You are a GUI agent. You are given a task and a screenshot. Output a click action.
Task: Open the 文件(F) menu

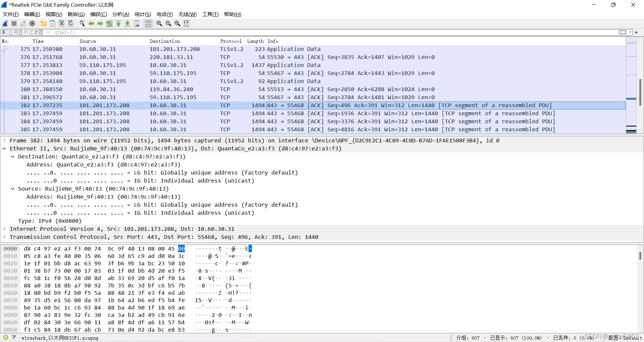pyautogui.click(x=11, y=14)
